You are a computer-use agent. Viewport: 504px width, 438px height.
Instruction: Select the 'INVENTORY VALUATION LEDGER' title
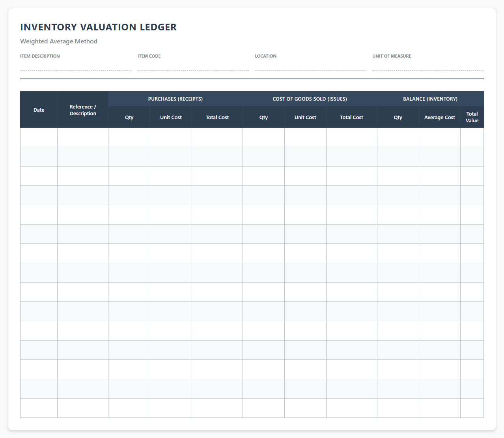(99, 27)
